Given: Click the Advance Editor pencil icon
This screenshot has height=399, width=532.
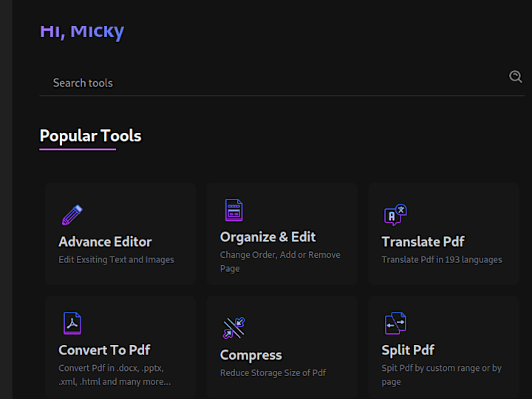Looking at the screenshot, I should coord(72,215).
